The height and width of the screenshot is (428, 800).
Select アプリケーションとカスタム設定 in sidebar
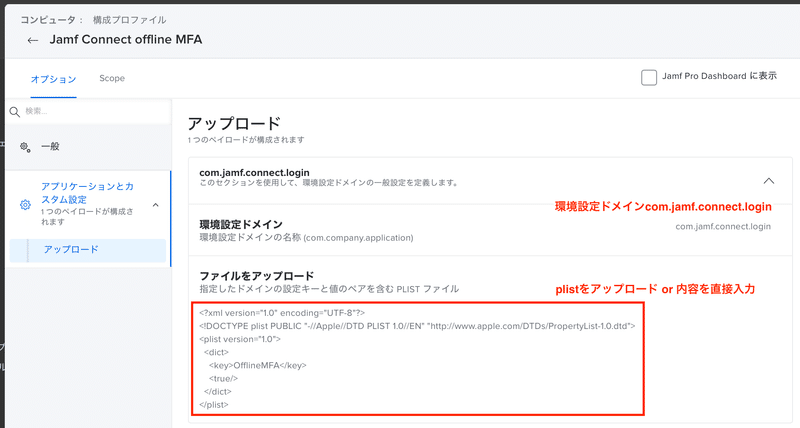(87, 193)
